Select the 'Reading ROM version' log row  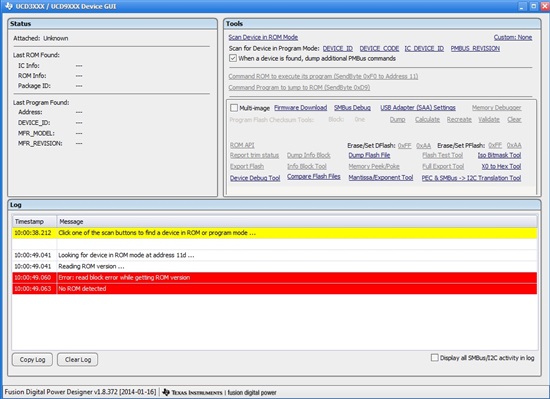click(x=275, y=266)
